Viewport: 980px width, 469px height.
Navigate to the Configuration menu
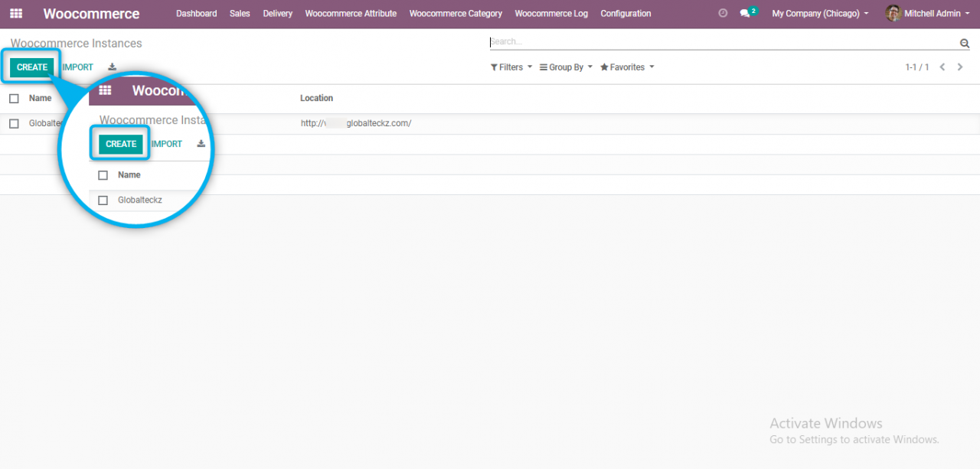click(x=626, y=13)
